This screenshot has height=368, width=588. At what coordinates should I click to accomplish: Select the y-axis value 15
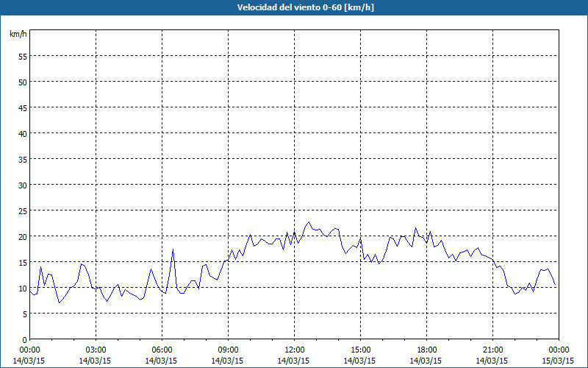click(x=23, y=263)
